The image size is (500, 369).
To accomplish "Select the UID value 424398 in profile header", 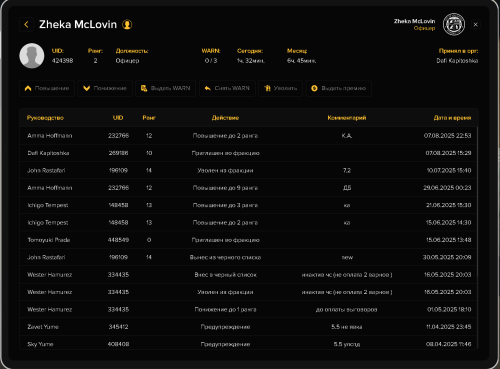I will 62,61.
